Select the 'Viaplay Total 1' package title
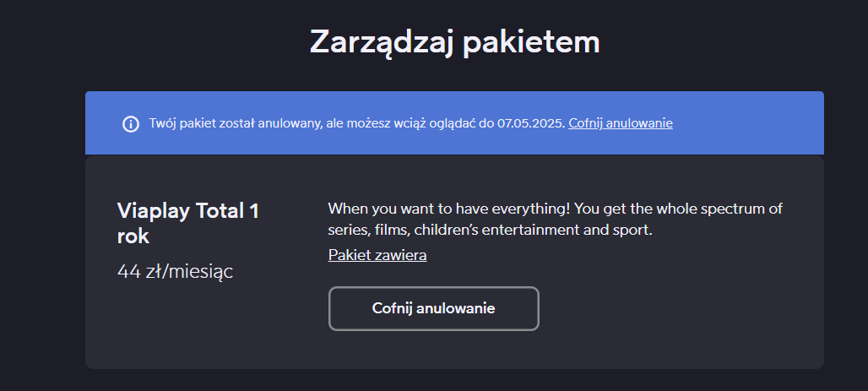The image size is (868, 391). pyautogui.click(x=187, y=212)
